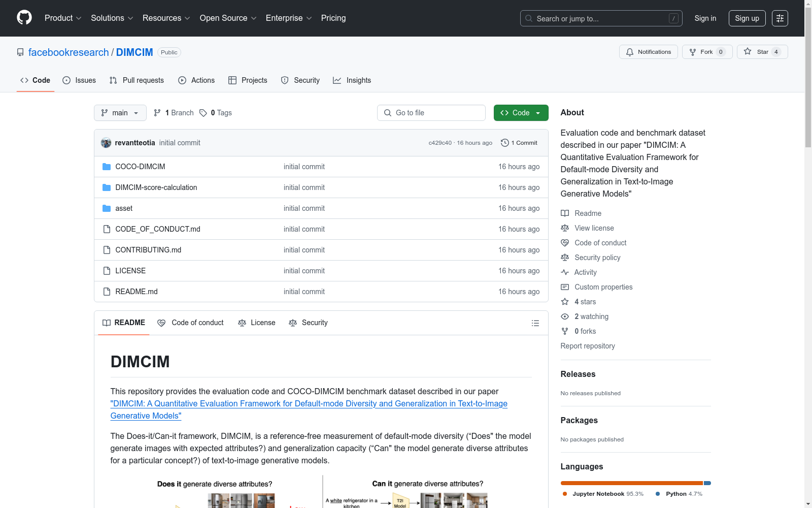812x508 pixels.
Task: Expand the Enterprise menu
Action: click(x=289, y=18)
